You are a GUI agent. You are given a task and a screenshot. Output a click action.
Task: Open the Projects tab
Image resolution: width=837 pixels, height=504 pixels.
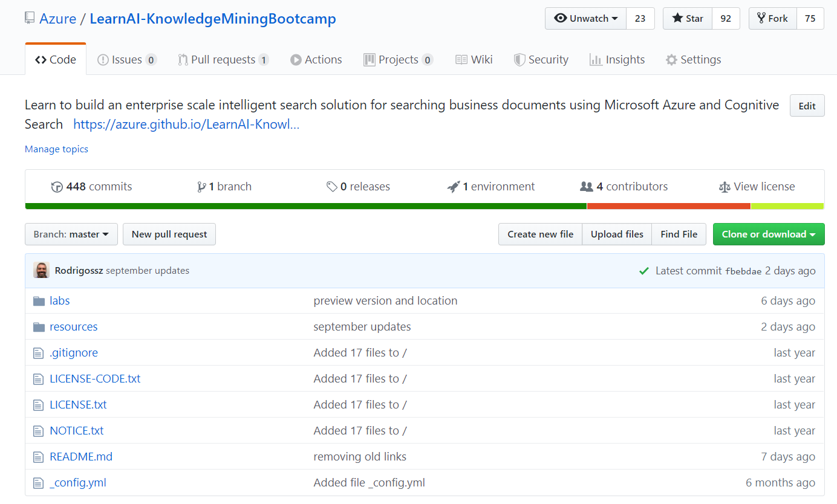398,60
